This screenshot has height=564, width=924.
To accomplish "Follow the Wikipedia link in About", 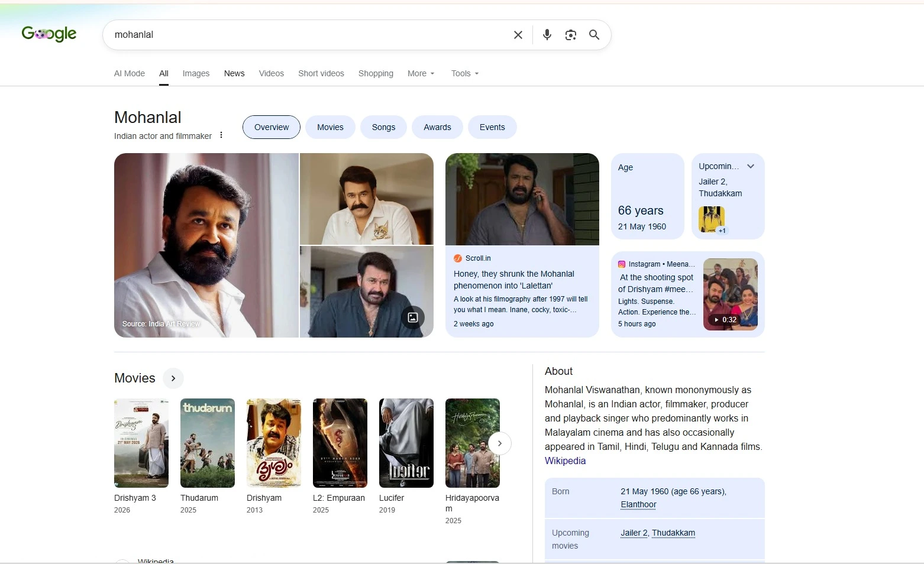I will (x=565, y=461).
